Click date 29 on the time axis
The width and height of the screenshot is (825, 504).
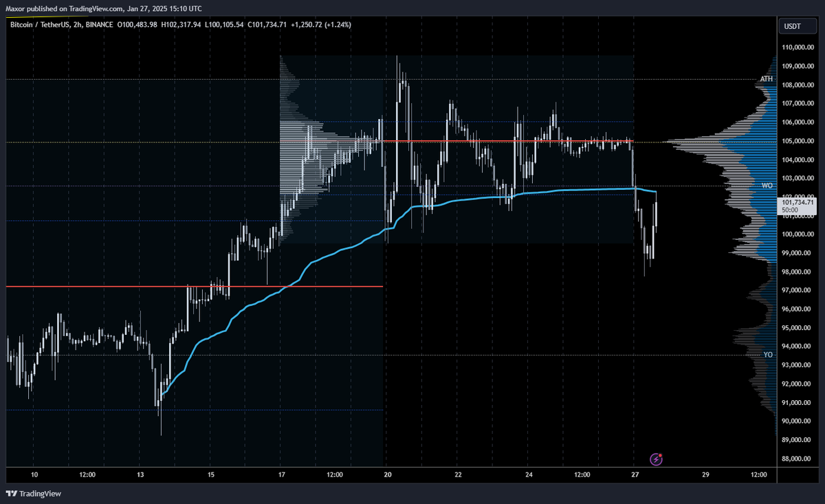click(x=705, y=474)
